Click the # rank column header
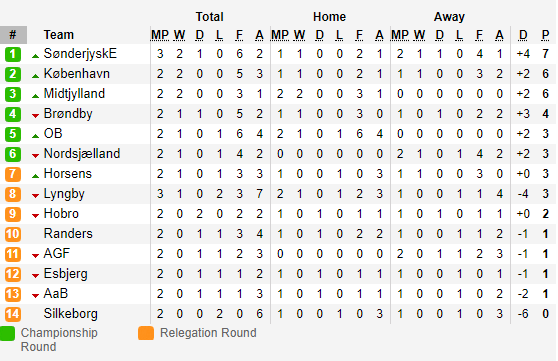This screenshot has height=361, width=558. (x=13, y=35)
